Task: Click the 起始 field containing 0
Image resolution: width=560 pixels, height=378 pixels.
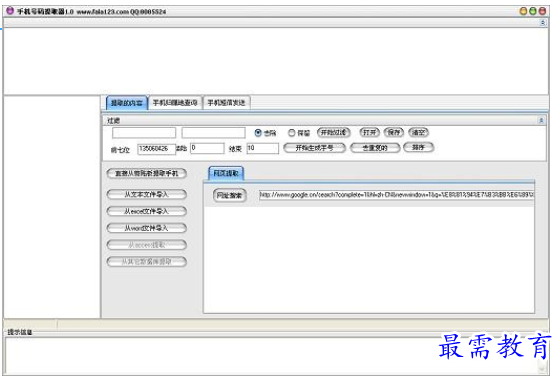Action: click(x=207, y=148)
